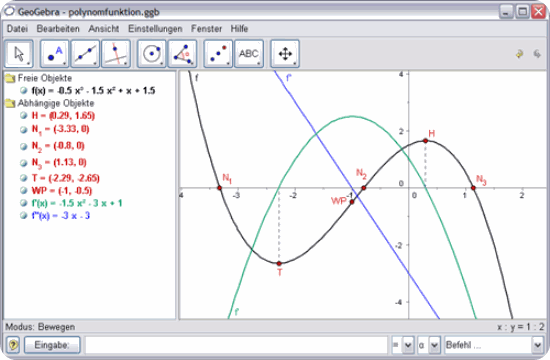Expand the Angle tool submenu arrow
550x360 pixels.
click(193, 64)
